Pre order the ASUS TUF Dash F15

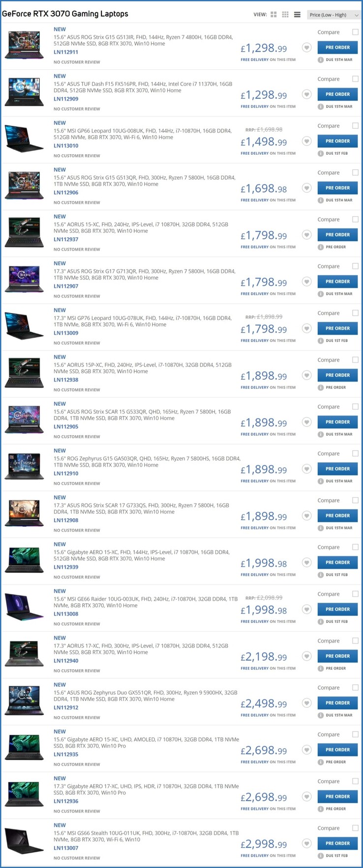(337, 94)
